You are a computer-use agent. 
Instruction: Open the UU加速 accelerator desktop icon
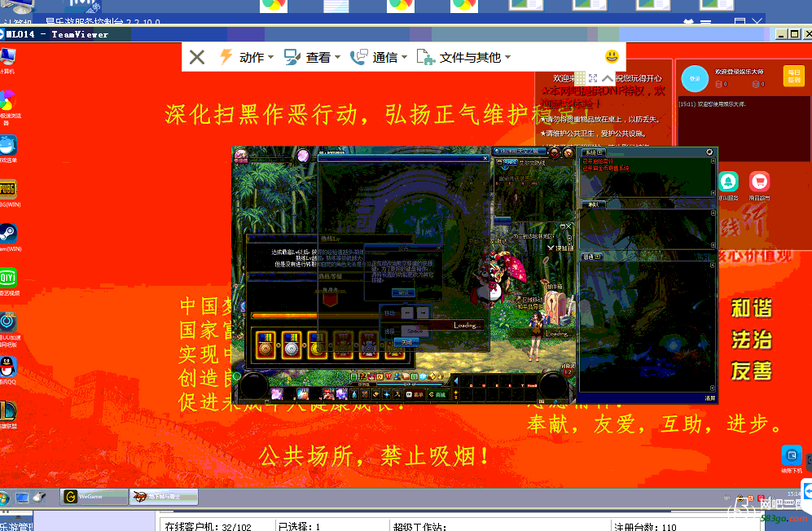tap(8, 328)
